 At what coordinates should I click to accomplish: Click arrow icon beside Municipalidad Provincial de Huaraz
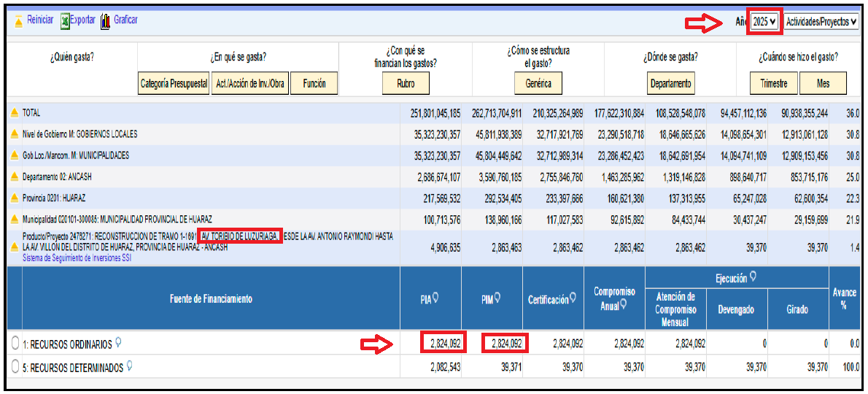[x=15, y=219]
